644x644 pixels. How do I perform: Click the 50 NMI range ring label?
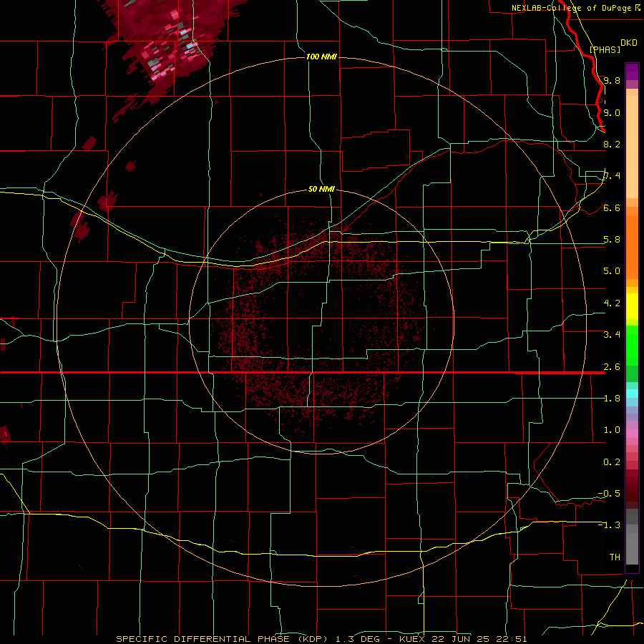pyautogui.click(x=321, y=189)
